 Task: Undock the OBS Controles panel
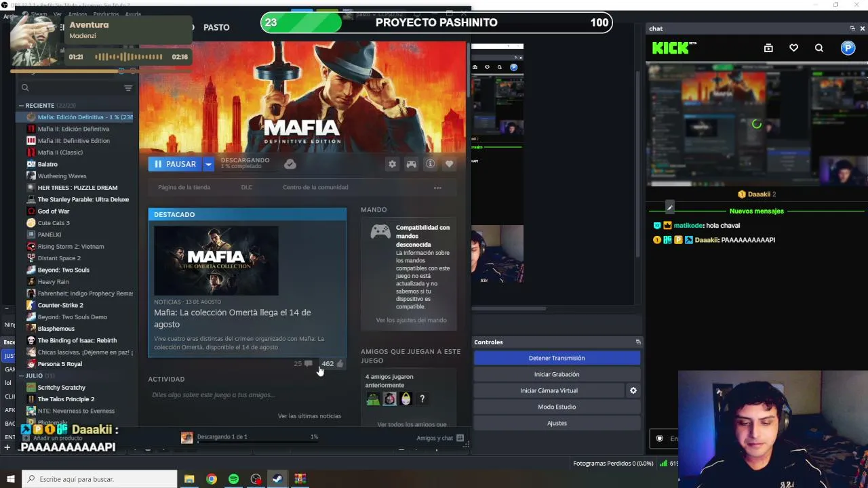click(x=638, y=342)
